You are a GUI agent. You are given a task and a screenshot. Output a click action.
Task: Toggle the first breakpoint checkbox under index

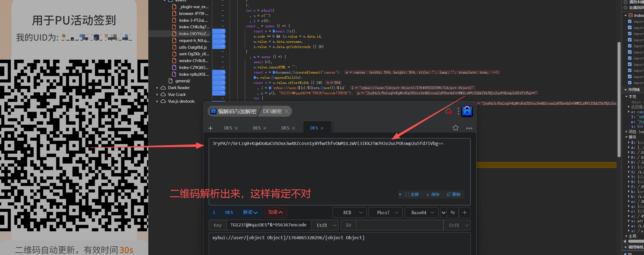(x=630, y=22)
